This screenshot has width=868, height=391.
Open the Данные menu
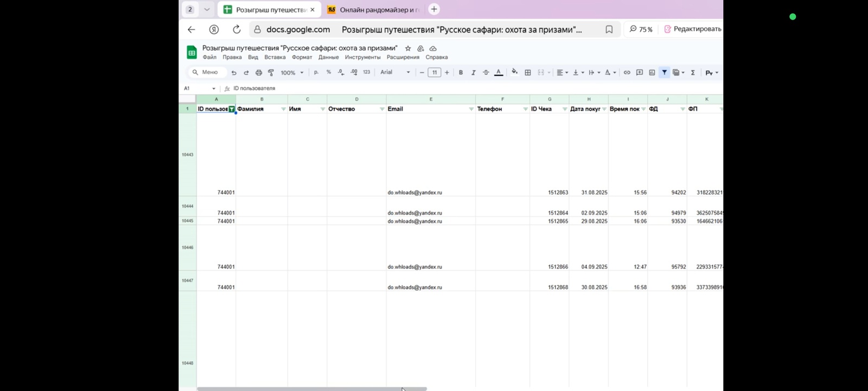point(328,57)
